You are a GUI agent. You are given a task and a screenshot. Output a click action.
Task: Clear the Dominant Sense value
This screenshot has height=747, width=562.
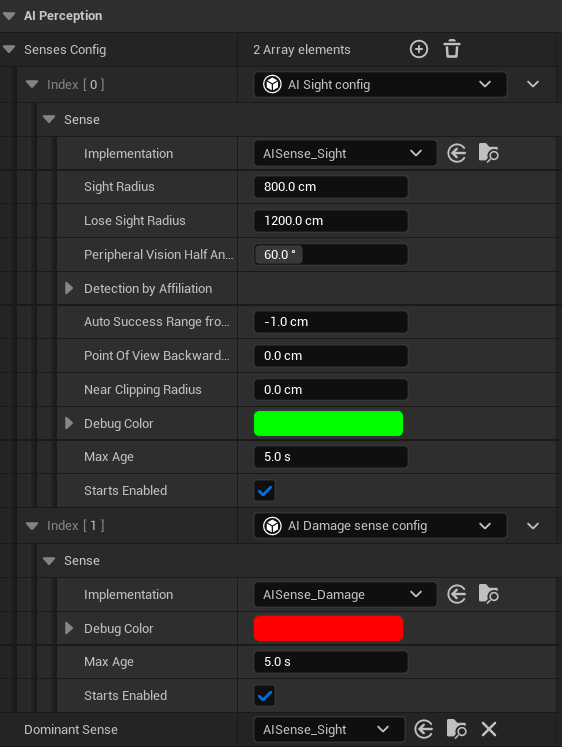pyautogui.click(x=489, y=729)
